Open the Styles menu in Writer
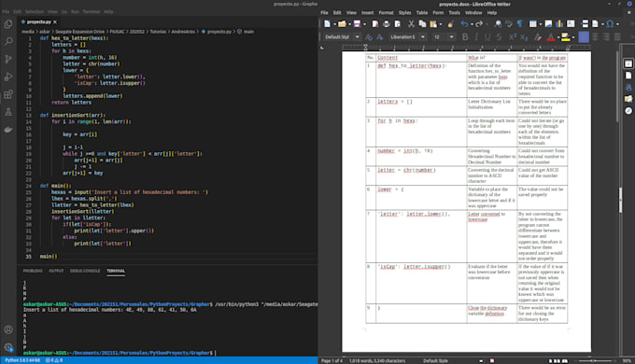This screenshot has width=635, height=364. click(x=404, y=12)
